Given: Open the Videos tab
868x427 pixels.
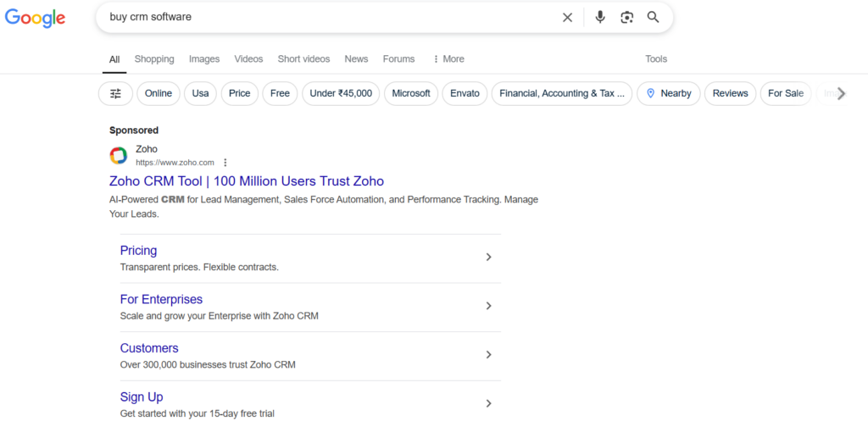Looking at the screenshot, I should click(248, 58).
